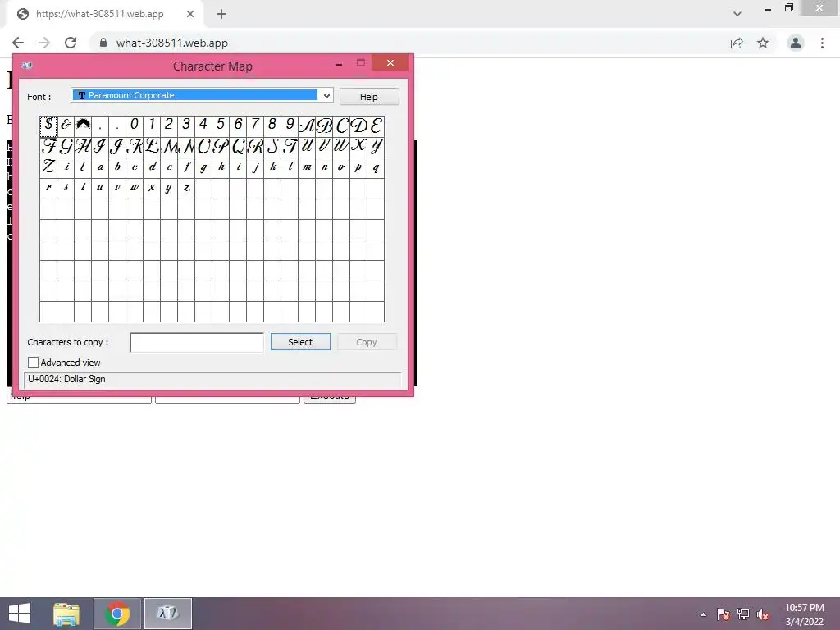Bookmark this page with the star icon
Screen dimensions: 840x630
763,43
